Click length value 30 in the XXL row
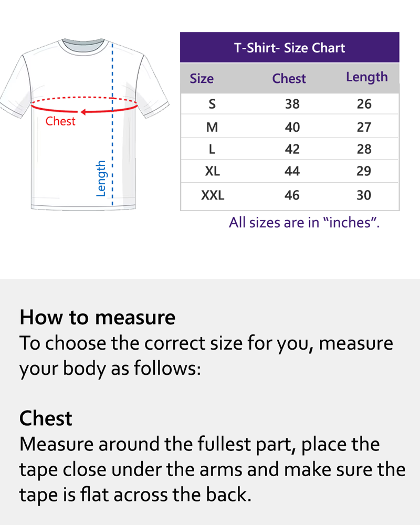This screenshot has height=525, width=420. [364, 195]
